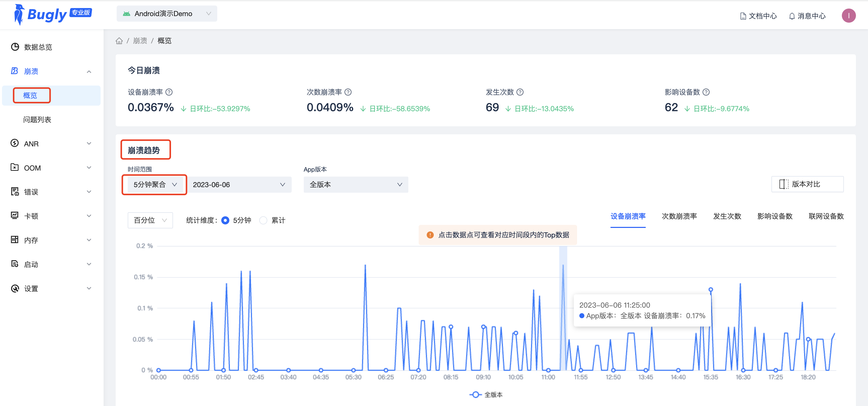This screenshot has height=406, width=868.
Task: Toggle 全版本 legend series
Action: (486, 394)
